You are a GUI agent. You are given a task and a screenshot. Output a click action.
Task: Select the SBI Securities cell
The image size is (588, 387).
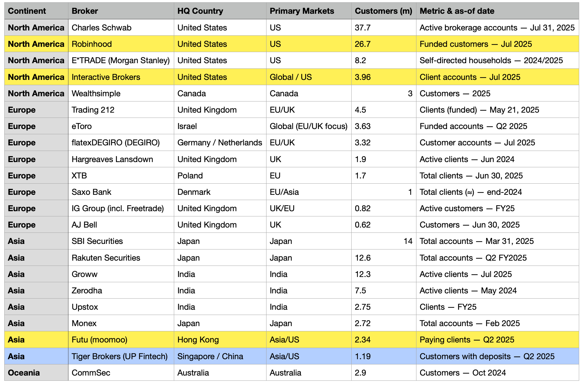pos(121,241)
